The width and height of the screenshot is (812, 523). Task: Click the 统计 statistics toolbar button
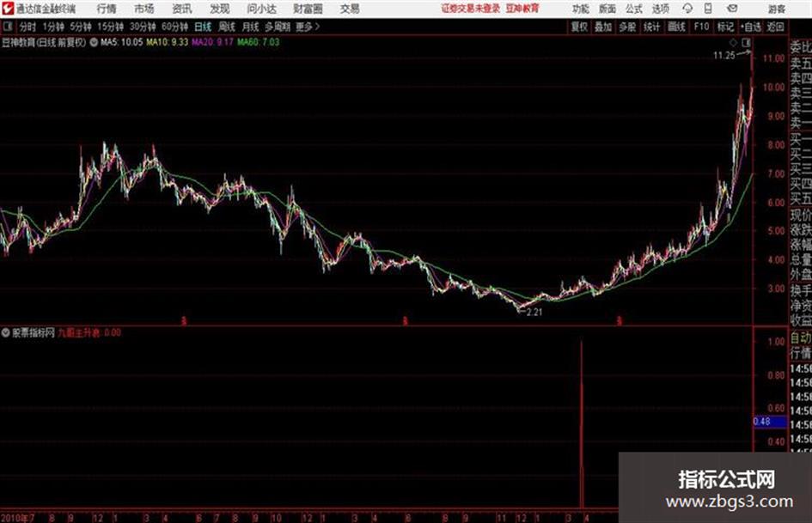(651, 27)
